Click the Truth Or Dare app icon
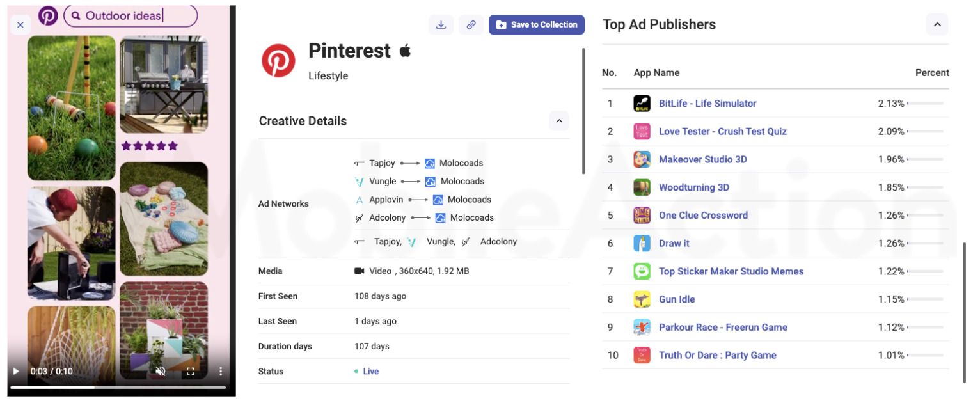Screen dimensions: 980x403 tap(642, 355)
